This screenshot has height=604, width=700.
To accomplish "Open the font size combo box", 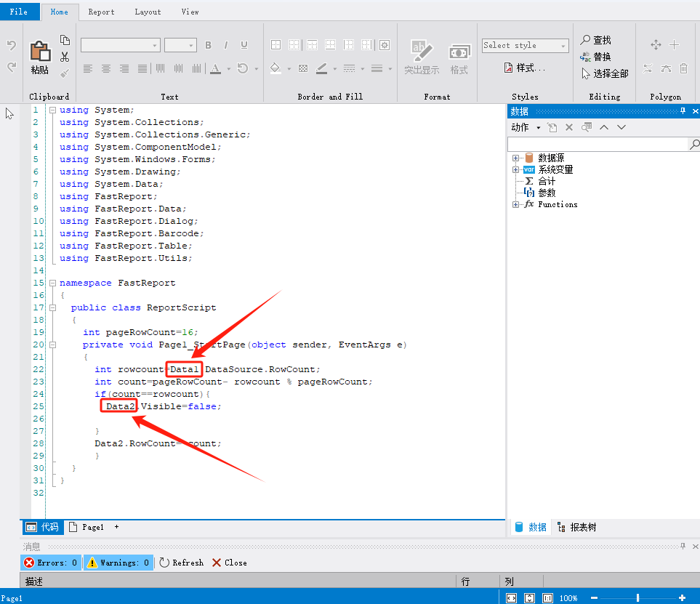I will (180, 45).
